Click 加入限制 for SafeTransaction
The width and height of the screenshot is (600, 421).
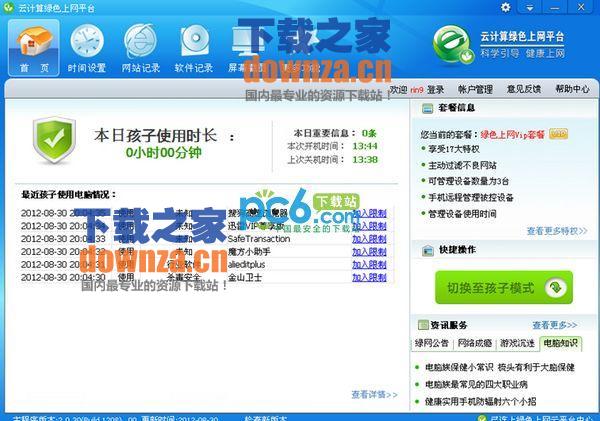369,239
